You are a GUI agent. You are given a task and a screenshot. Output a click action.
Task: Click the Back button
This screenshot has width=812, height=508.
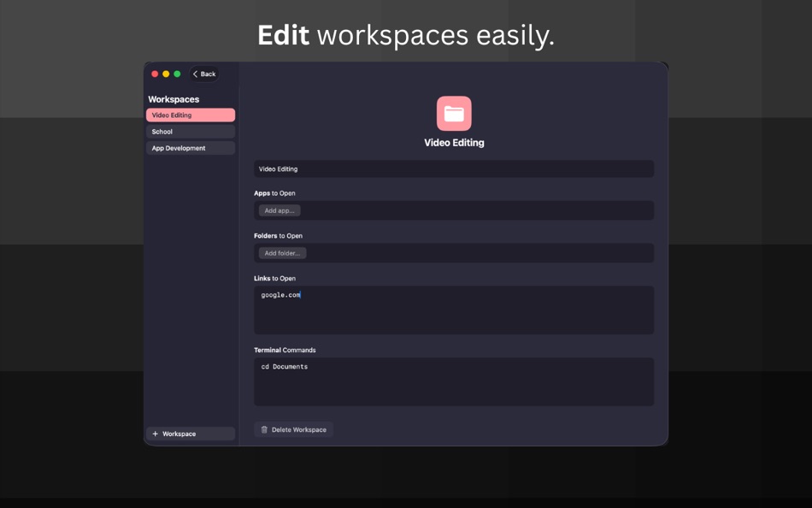pos(203,74)
